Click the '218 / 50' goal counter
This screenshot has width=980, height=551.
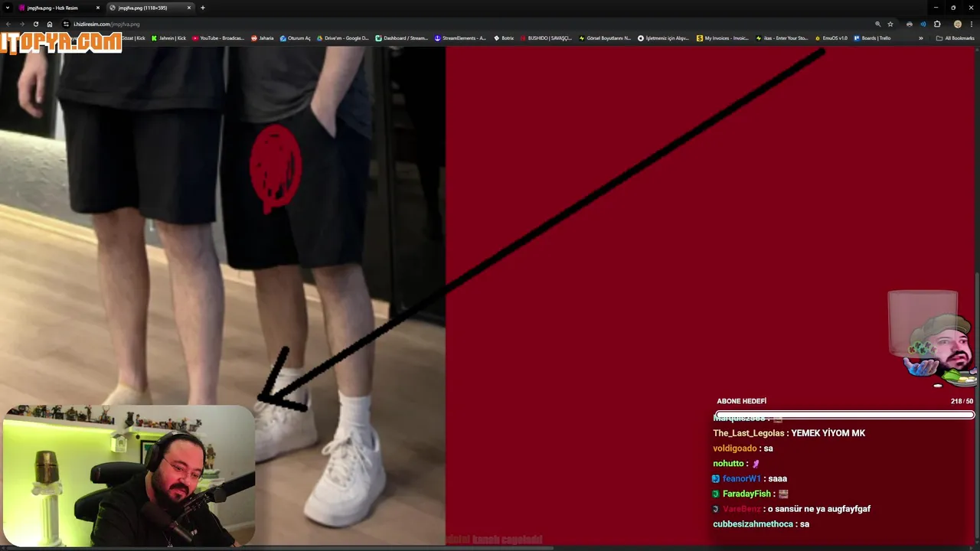click(962, 401)
